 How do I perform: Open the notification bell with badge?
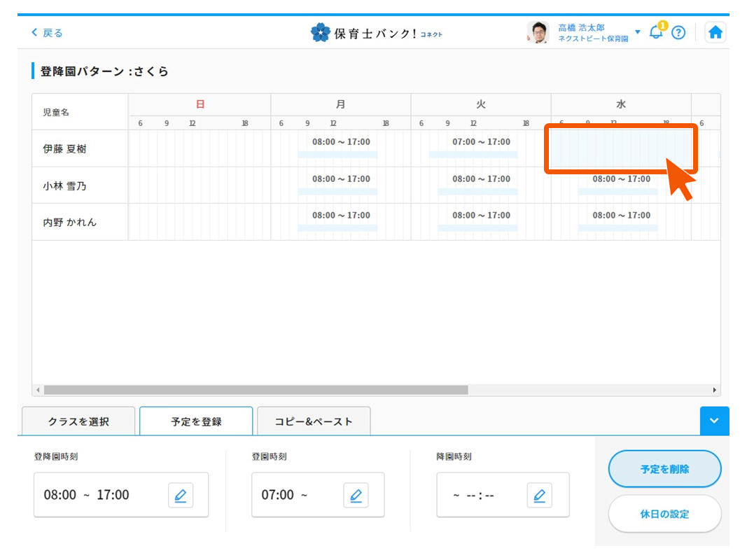657,32
